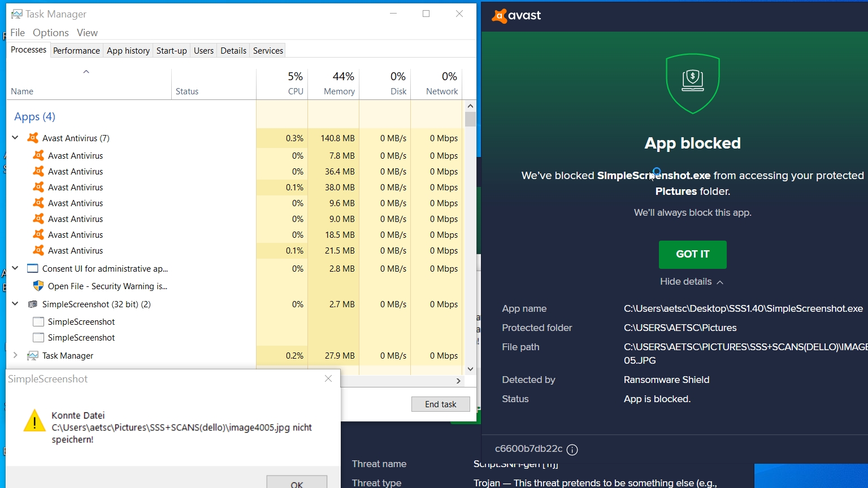
Task: Click the scroll down arrow of process list
Action: pyautogui.click(x=470, y=369)
